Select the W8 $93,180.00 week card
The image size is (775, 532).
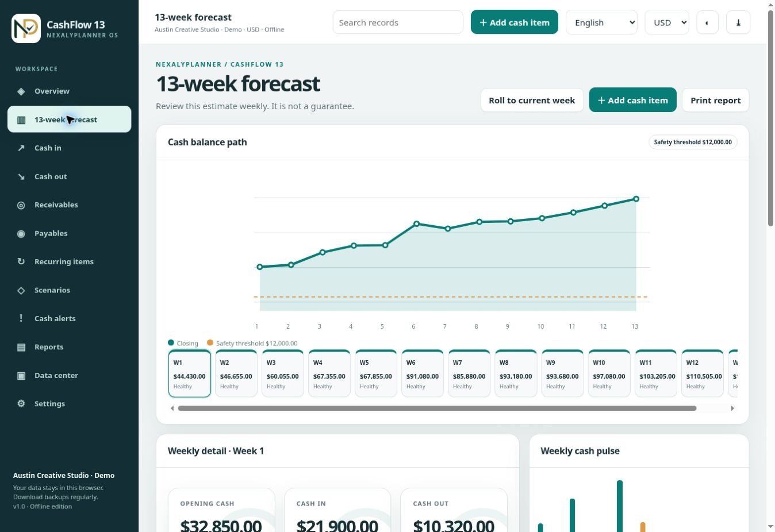coord(516,373)
